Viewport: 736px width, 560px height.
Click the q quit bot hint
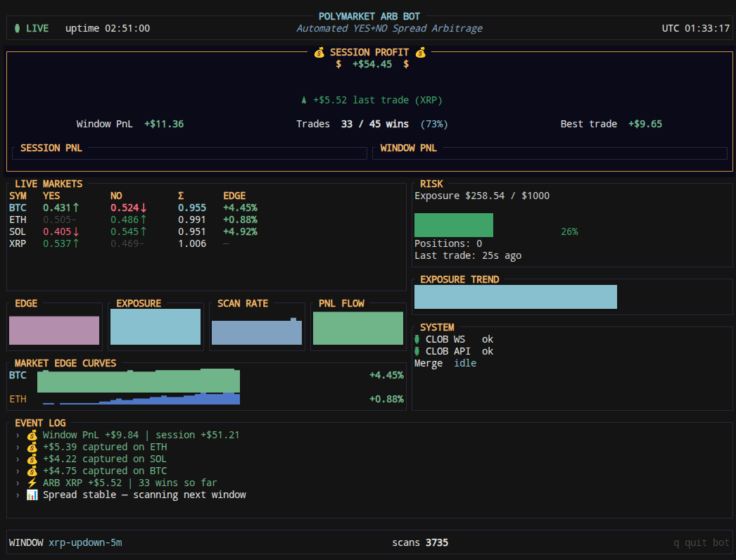[702, 542]
